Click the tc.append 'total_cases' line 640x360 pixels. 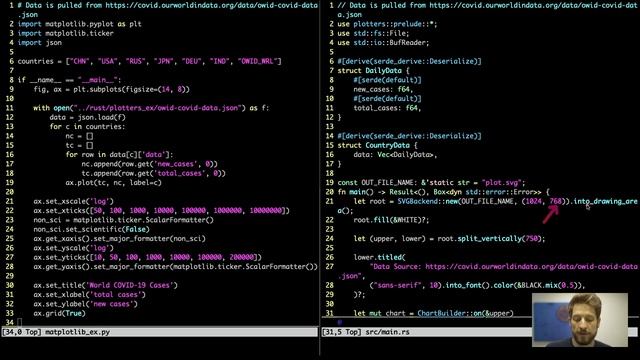click(x=153, y=173)
